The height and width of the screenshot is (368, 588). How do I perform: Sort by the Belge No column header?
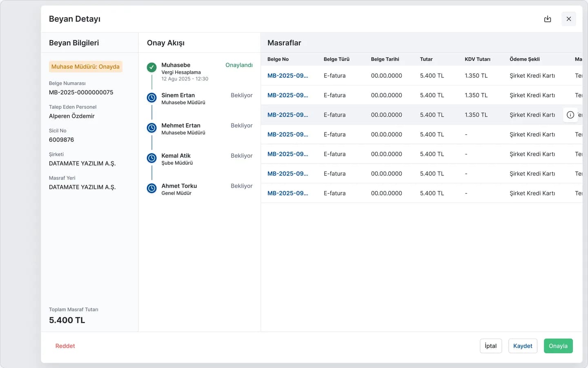[x=278, y=59]
